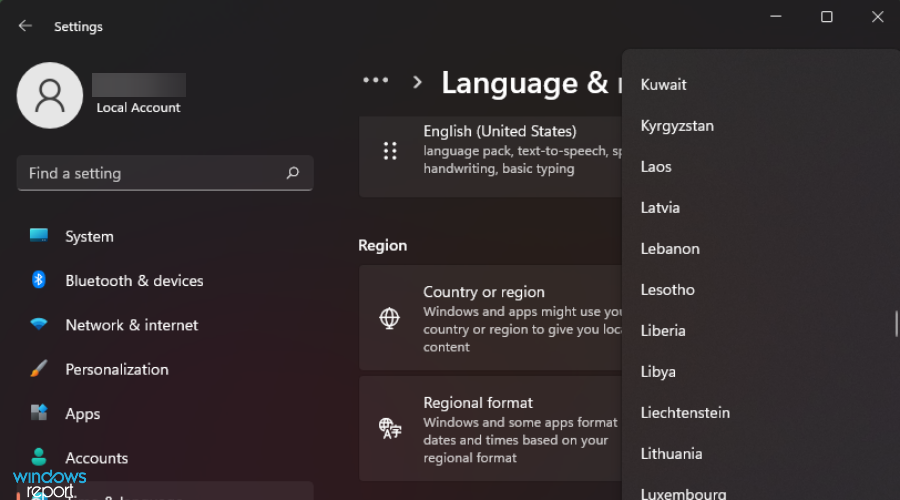Select Kuwait from the country list
The width and height of the screenshot is (900, 500).
tap(664, 85)
